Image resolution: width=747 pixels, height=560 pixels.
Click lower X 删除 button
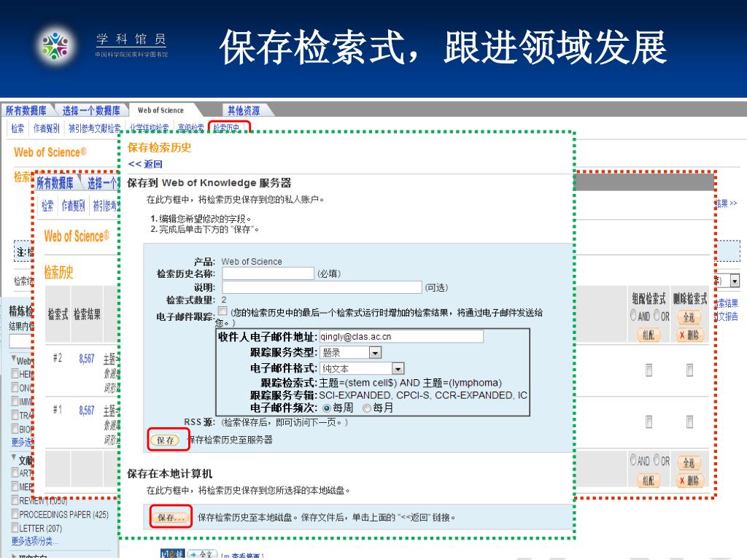(689, 481)
